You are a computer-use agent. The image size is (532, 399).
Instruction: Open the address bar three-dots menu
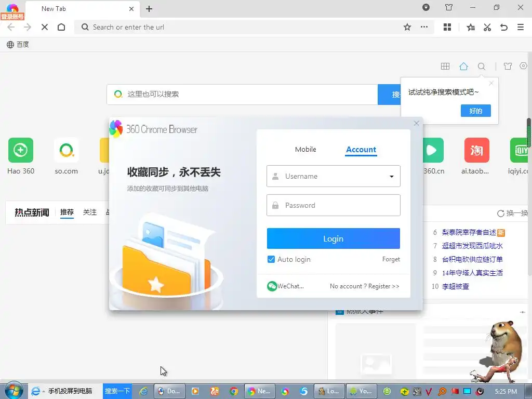pos(424,27)
